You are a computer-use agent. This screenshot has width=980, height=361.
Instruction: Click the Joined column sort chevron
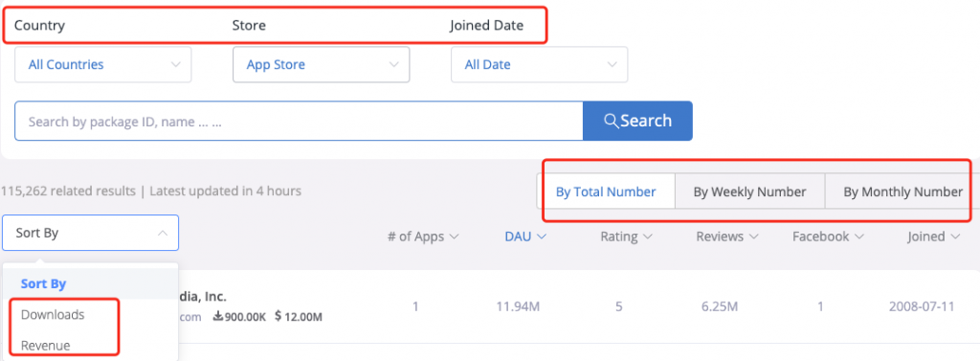[x=955, y=237]
